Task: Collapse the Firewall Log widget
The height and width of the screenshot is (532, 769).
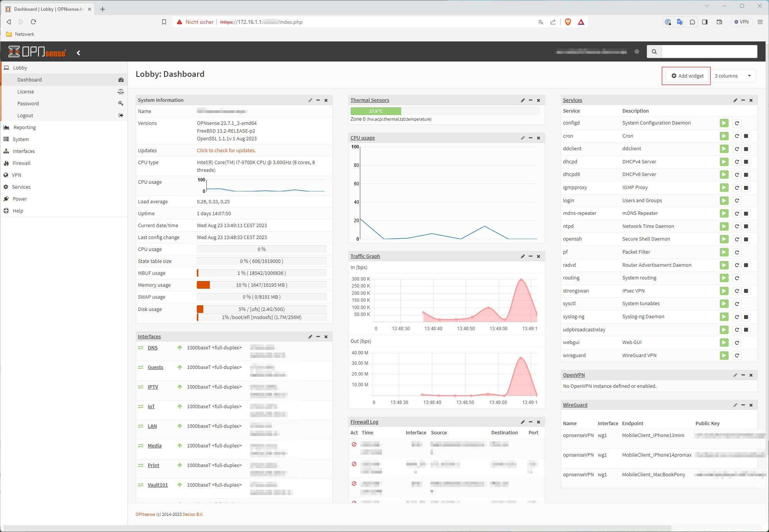Action: [x=531, y=422]
